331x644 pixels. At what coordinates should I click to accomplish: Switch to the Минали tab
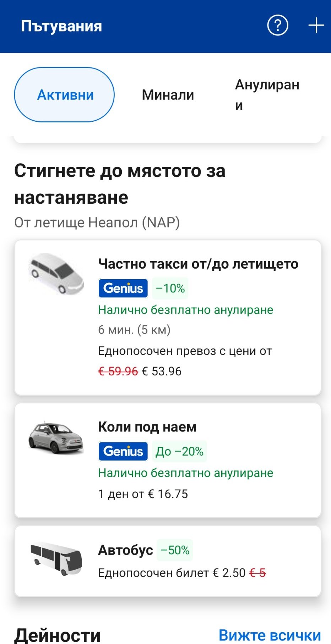(x=168, y=95)
